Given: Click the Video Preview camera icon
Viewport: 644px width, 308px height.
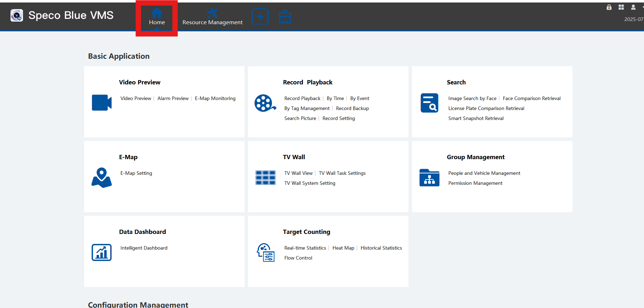Looking at the screenshot, I should pos(102,103).
